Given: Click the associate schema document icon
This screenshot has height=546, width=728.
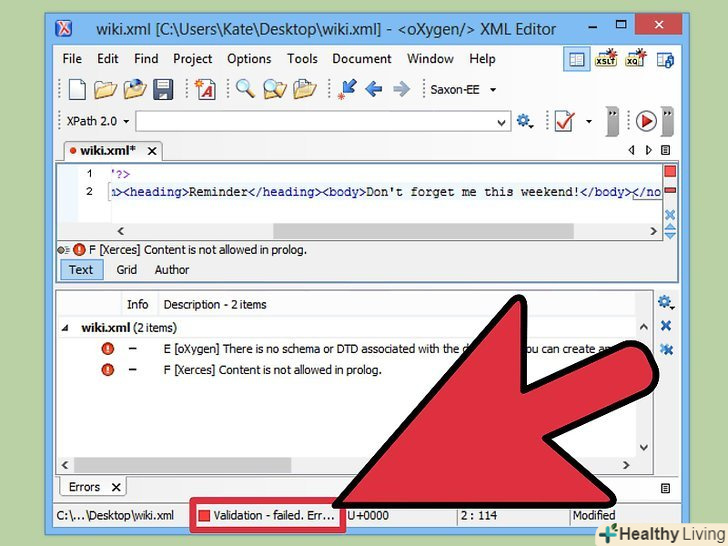Looking at the screenshot, I should pos(205,89).
